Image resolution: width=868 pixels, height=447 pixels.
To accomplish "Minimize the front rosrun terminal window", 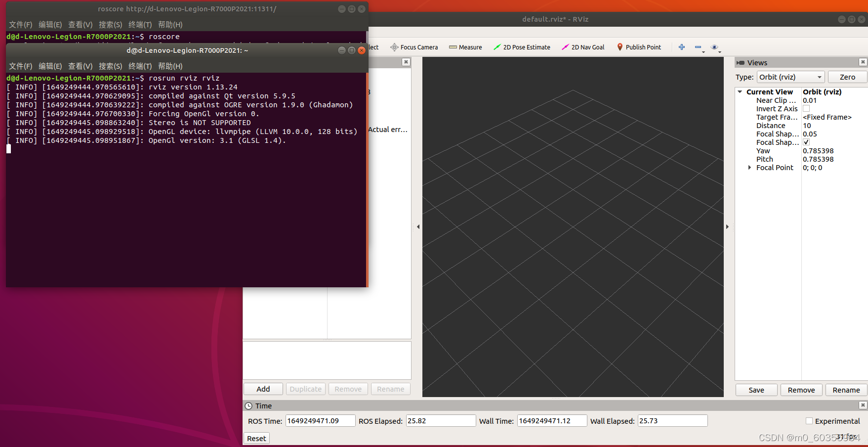I will coord(342,50).
